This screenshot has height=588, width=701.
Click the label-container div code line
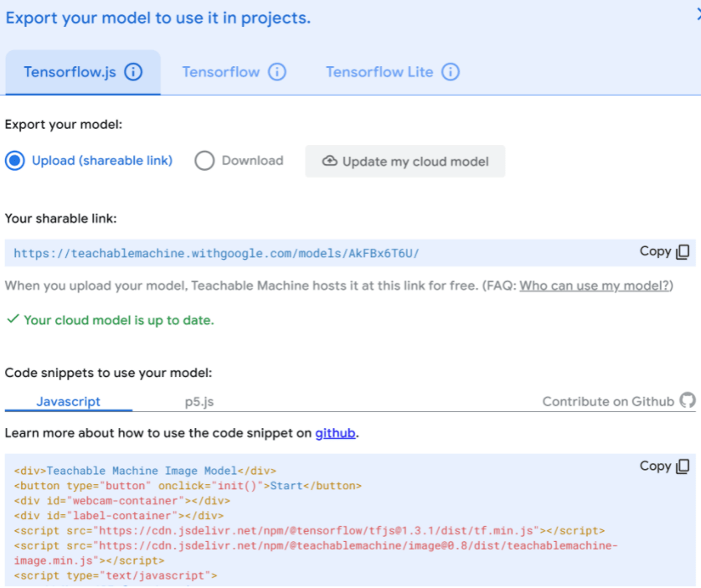point(119,516)
